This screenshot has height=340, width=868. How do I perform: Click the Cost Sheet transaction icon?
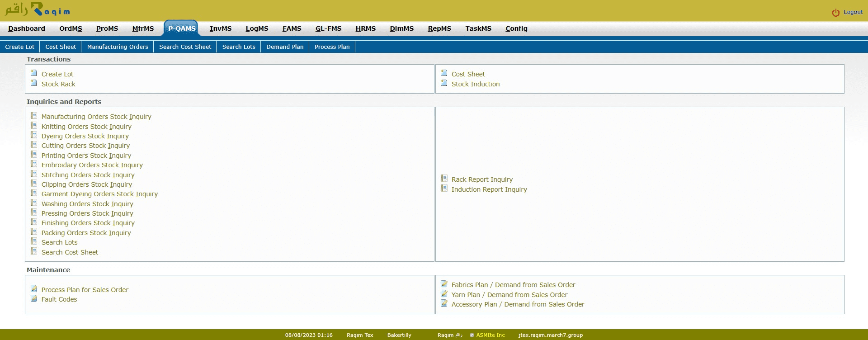coord(444,73)
